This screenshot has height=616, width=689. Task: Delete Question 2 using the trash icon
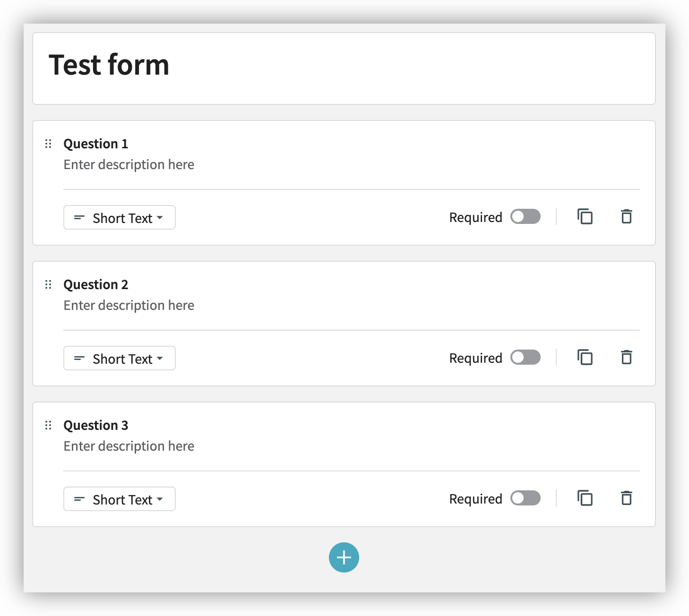(627, 358)
